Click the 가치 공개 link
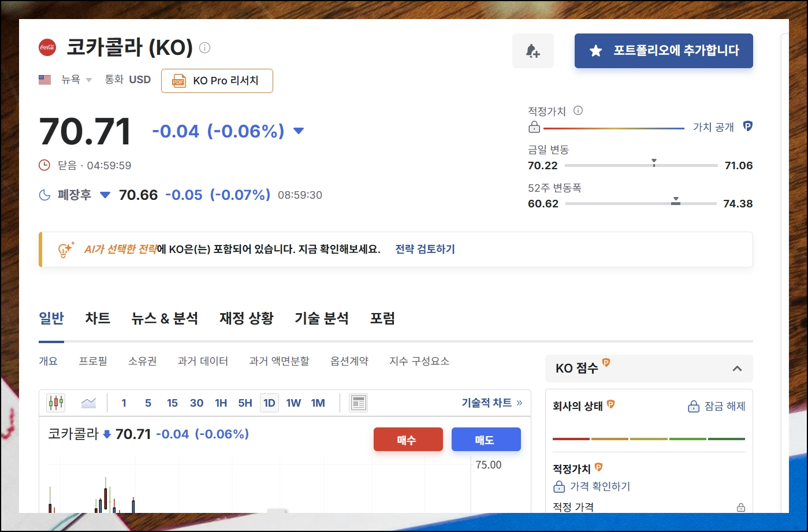Screen dimensions: 808x532 pos(713,127)
